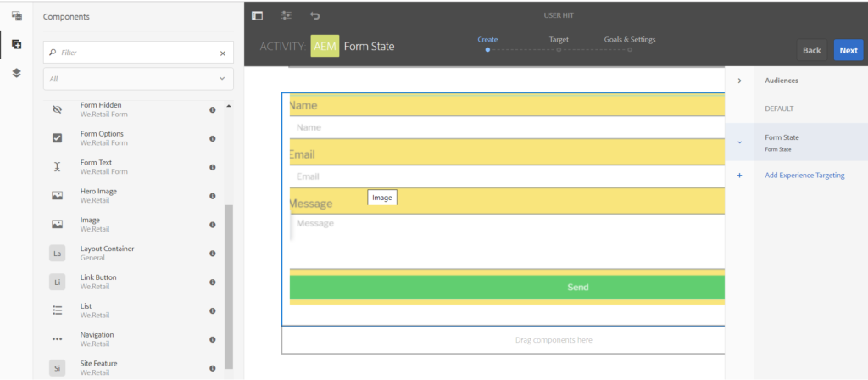Viewport: 868px width, 380px height.
Task: Select the DEFAULT audience
Action: pyautogui.click(x=780, y=109)
